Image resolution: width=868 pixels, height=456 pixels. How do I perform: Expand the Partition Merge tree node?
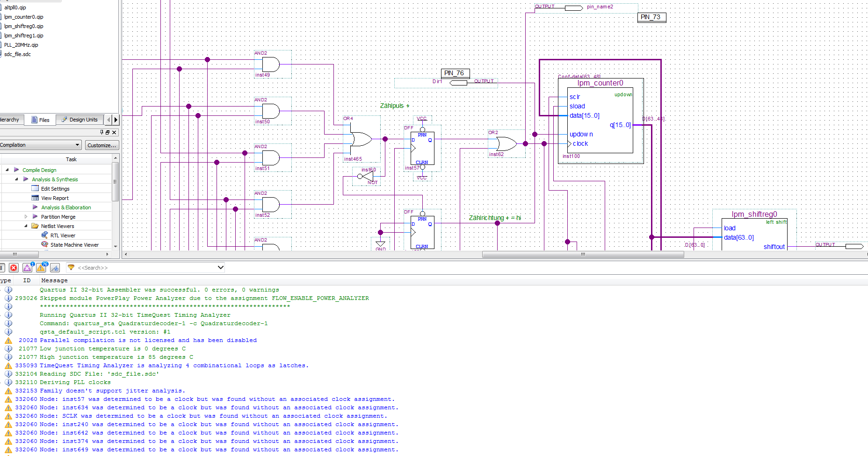tap(26, 217)
